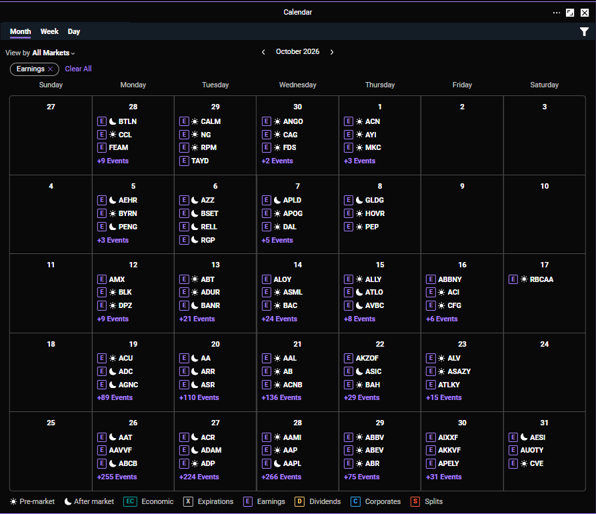Click the earnings icon beside BTLN
This screenshot has width=596, height=514.
point(101,121)
